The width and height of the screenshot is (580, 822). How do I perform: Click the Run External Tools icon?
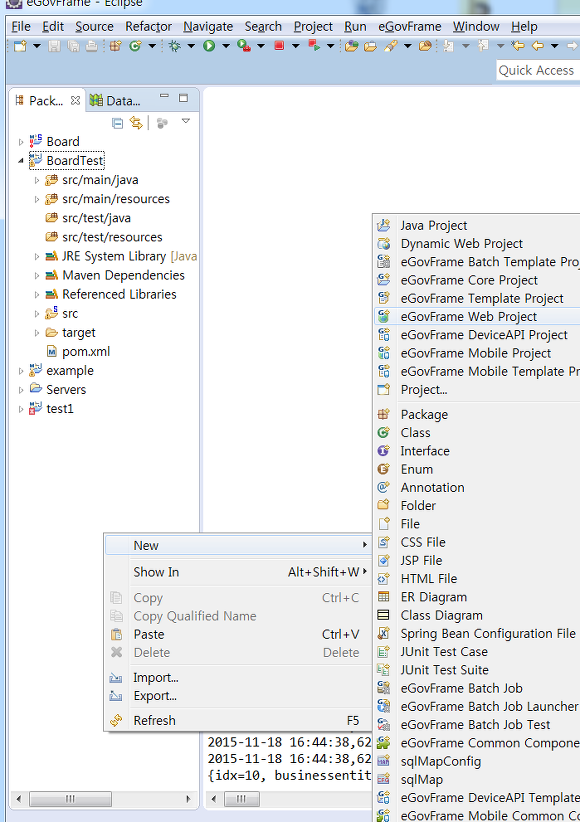tap(243, 46)
